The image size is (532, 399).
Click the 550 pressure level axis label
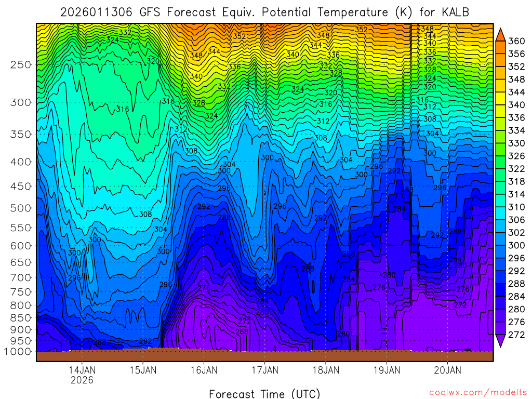[21, 228]
